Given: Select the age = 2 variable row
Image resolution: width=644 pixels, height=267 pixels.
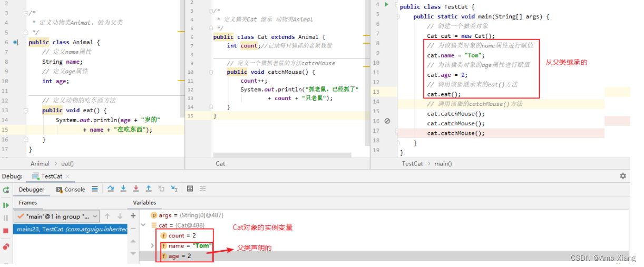Looking at the screenshot, I should coord(175,256).
